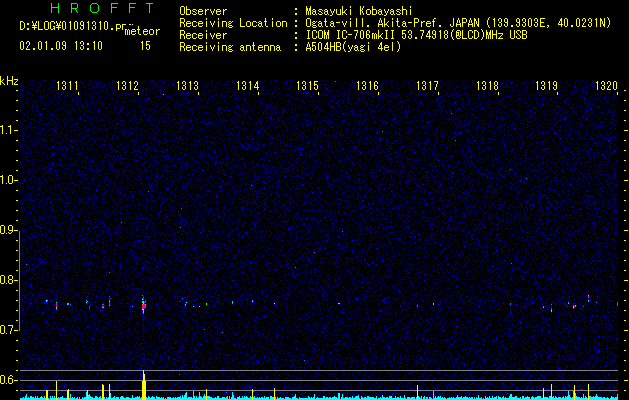
Task: Click the kHz axis unit label
Action: 9,81
